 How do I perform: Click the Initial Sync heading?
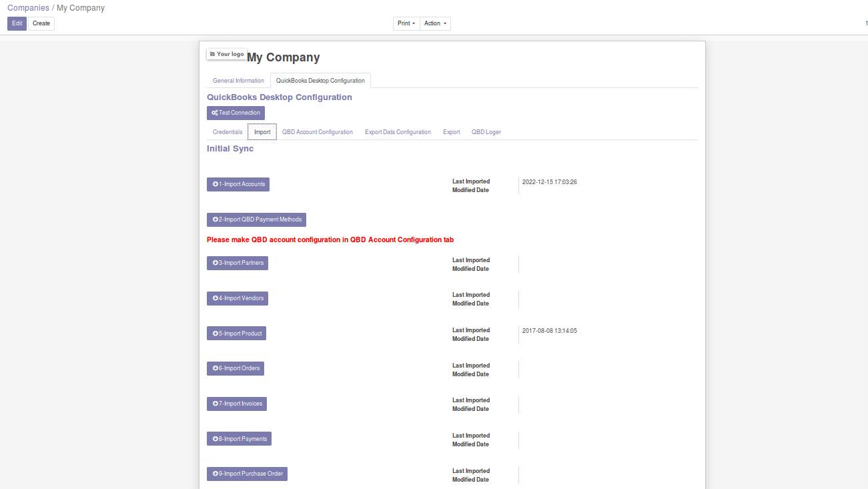point(230,149)
